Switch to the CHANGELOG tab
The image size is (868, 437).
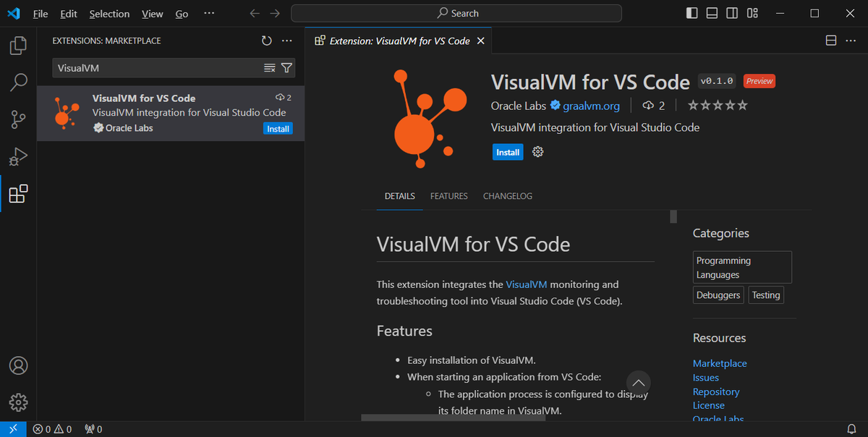click(508, 196)
